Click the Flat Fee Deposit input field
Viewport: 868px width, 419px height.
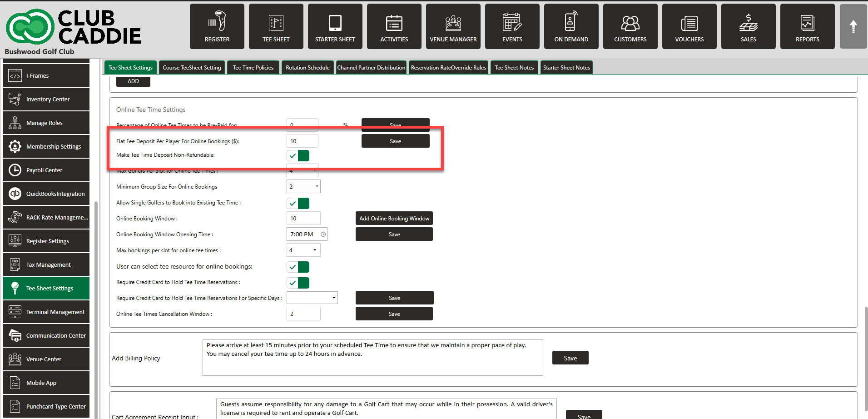tap(302, 141)
